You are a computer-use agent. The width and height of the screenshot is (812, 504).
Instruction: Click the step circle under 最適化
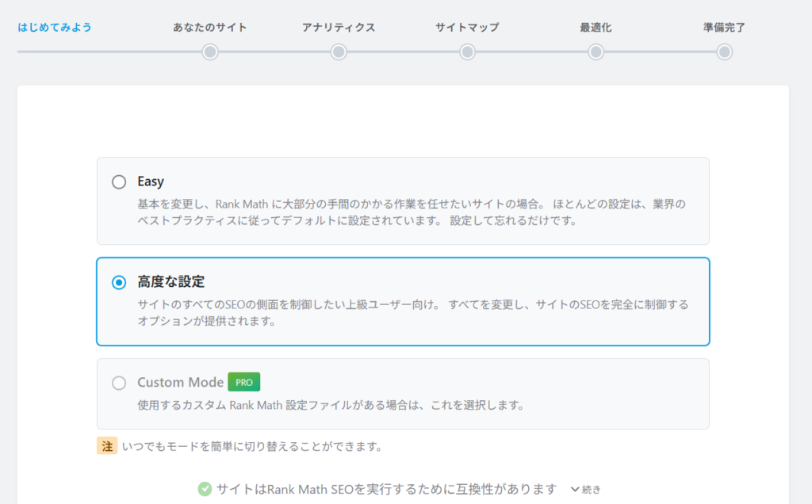tap(596, 52)
